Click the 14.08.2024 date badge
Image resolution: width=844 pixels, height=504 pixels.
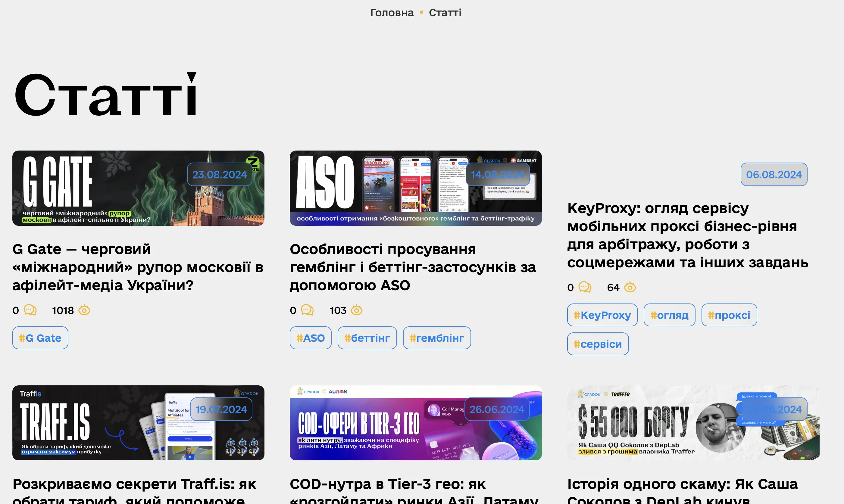[x=497, y=175]
